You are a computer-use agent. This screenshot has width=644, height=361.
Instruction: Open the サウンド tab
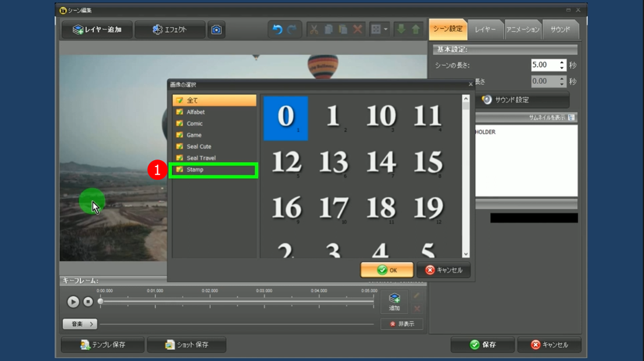pos(560,30)
